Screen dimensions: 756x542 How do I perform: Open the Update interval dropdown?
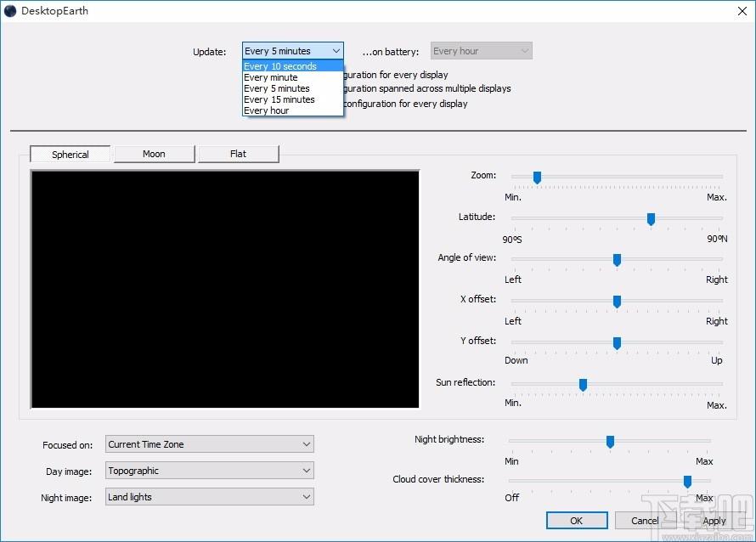(x=293, y=51)
